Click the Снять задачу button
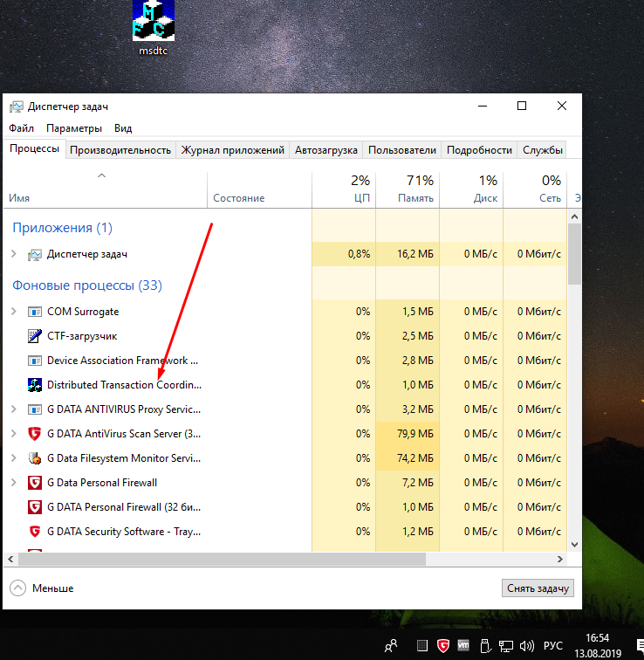 point(538,588)
